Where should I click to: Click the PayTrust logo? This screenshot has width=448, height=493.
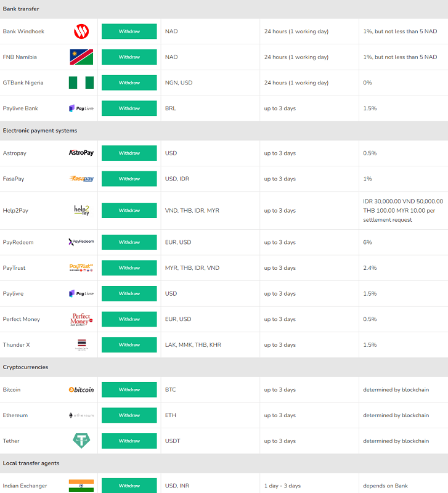(x=81, y=268)
